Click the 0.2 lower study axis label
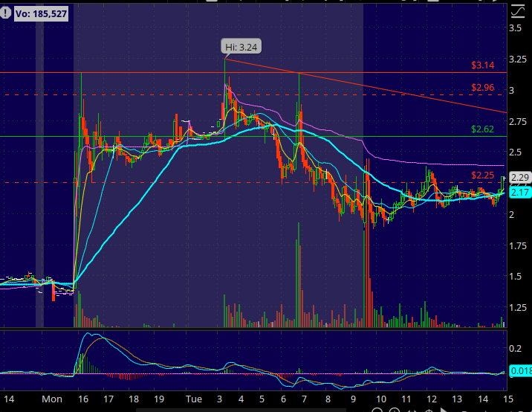The image size is (532, 412). pos(515,348)
